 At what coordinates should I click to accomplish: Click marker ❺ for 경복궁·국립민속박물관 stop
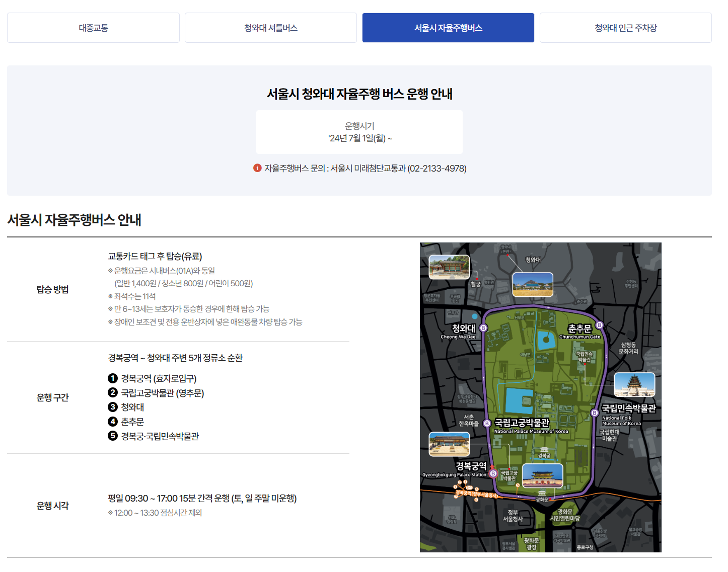[112, 436]
